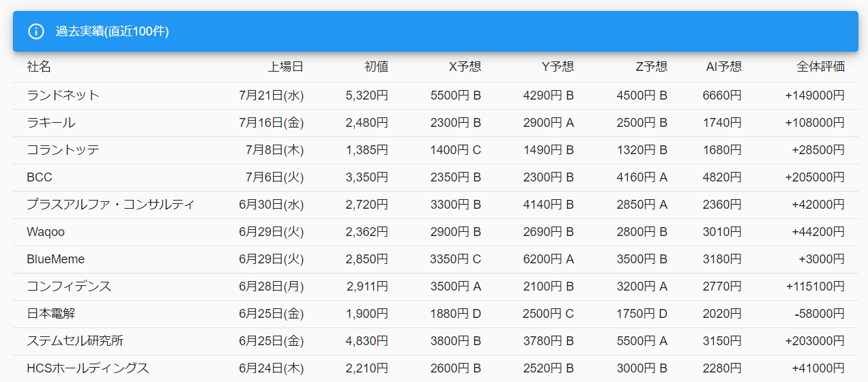The height and width of the screenshot is (382, 868).
Task: Click HCSホールディングス company name
Action: pos(87,368)
